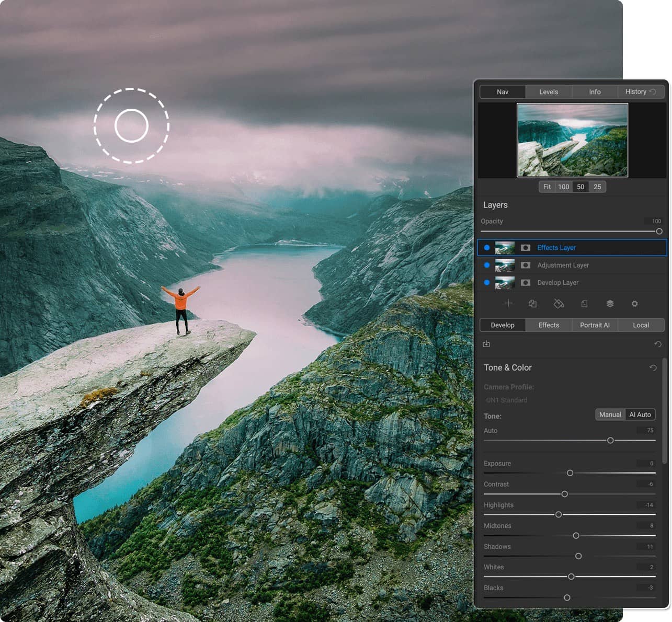The image size is (672, 622).
Task: Click the Contrast slider handle
Action: point(564,494)
